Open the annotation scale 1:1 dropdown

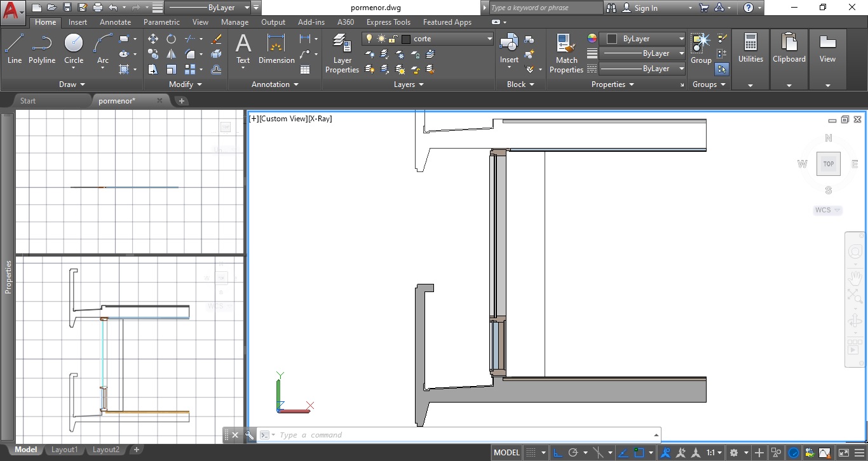(714, 453)
